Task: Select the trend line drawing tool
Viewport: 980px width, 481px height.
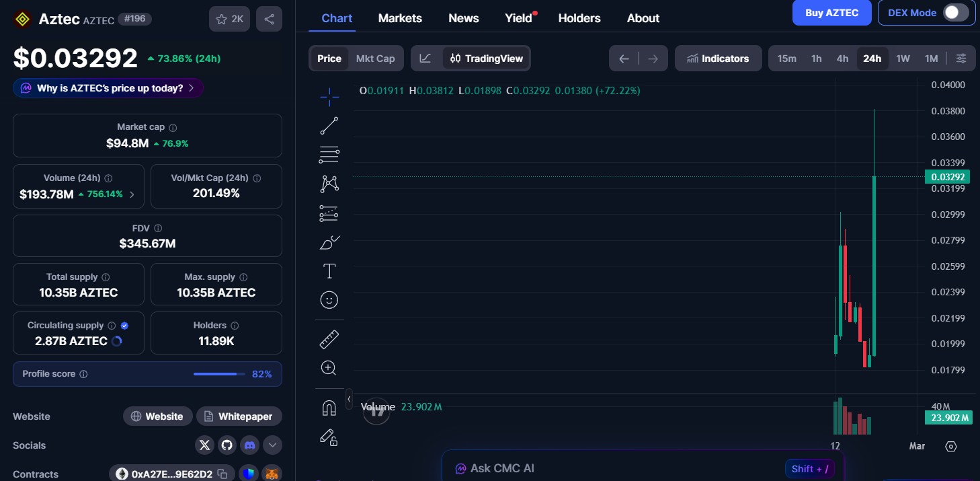Action: (329, 126)
